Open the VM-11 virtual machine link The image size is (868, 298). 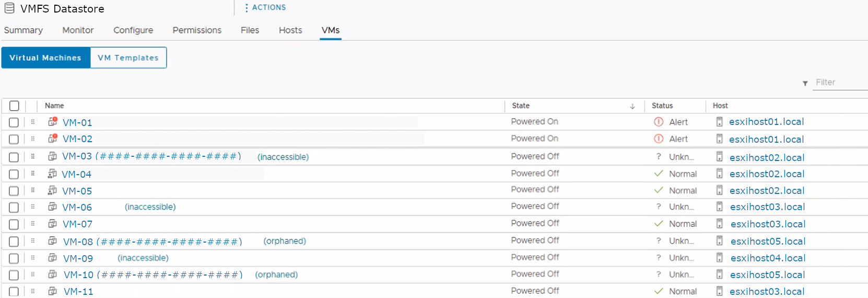(78, 292)
